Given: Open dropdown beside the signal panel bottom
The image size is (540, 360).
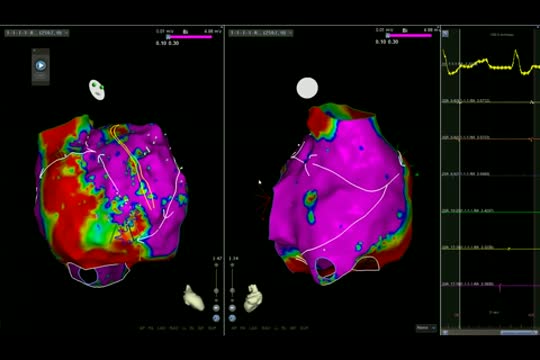Looking at the screenshot, I should point(426,328).
